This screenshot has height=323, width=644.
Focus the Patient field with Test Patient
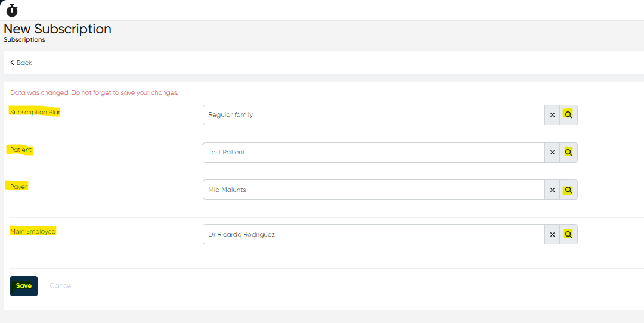373,153
